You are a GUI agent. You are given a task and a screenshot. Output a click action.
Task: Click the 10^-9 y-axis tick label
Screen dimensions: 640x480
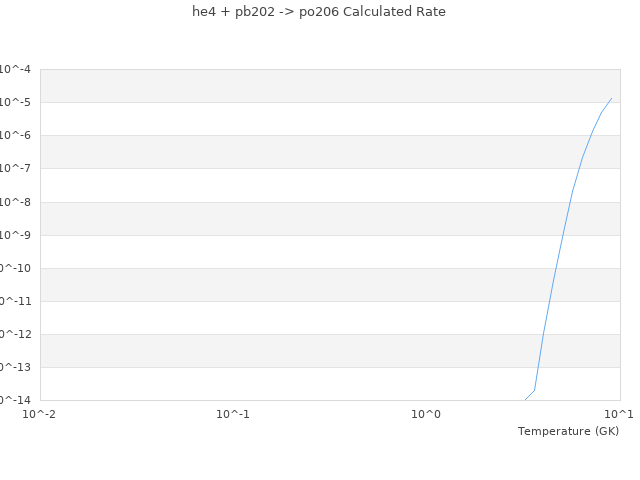(x=14, y=235)
